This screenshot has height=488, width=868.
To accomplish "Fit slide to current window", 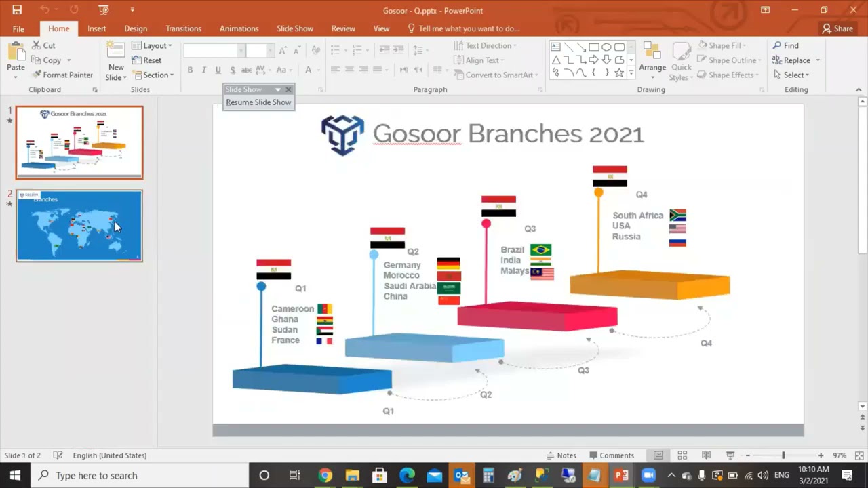I will click(x=860, y=455).
